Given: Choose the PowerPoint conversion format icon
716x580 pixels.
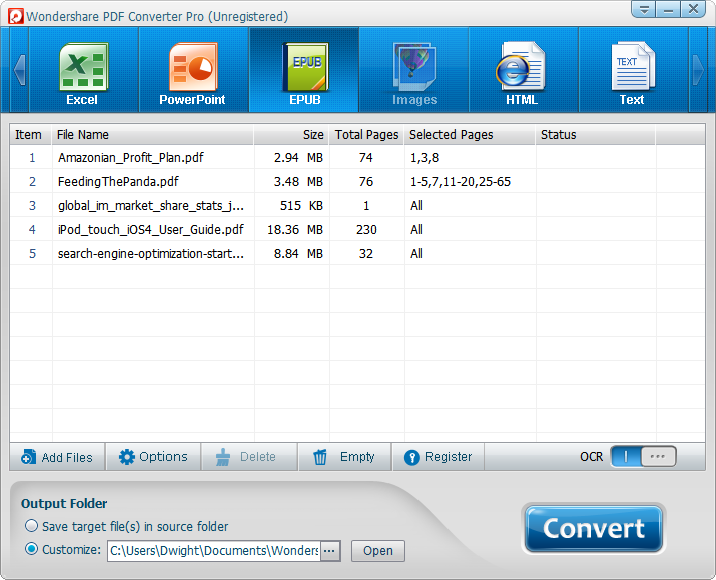Looking at the screenshot, I should pos(193,70).
